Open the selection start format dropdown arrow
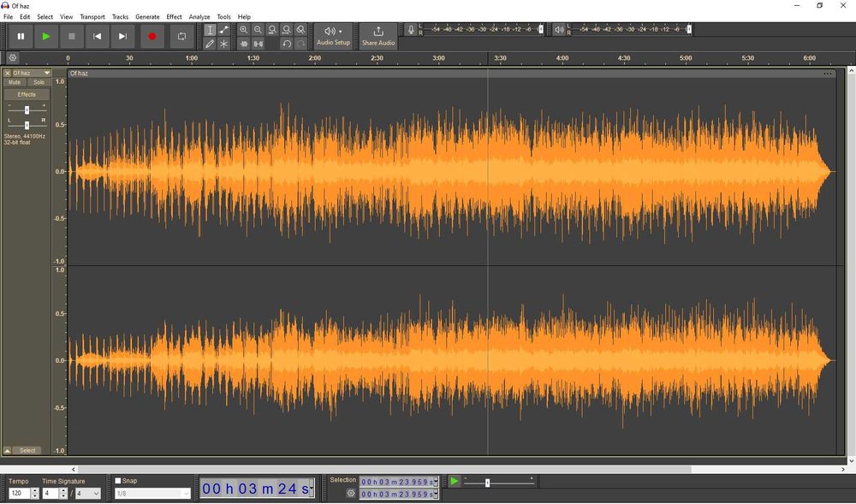The image size is (856, 504). (436, 482)
